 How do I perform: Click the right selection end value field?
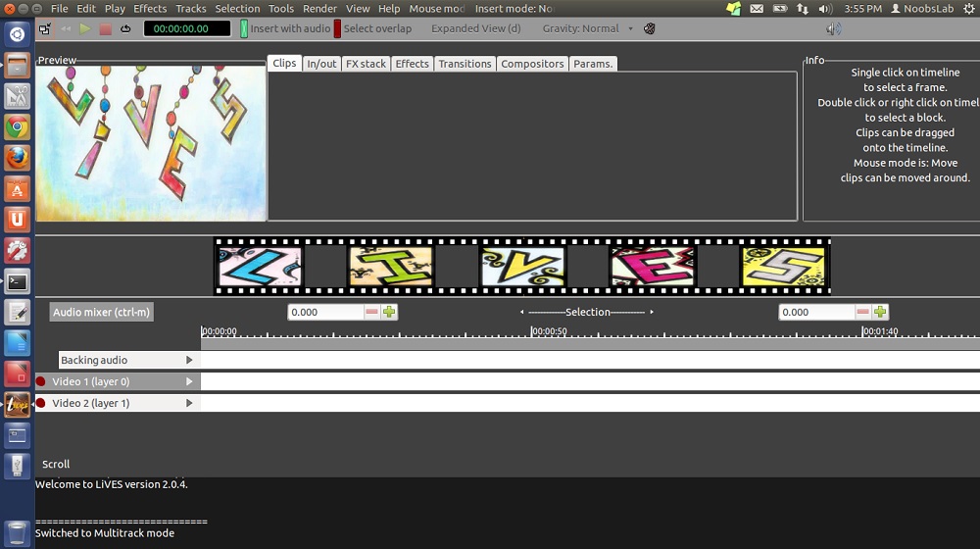(817, 312)
